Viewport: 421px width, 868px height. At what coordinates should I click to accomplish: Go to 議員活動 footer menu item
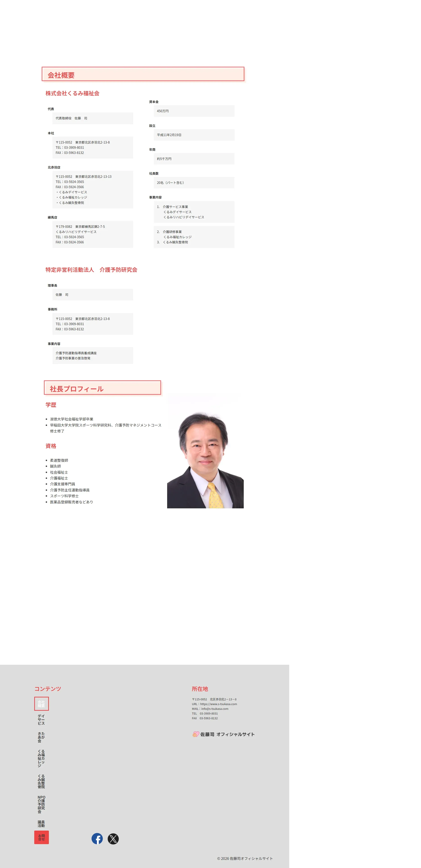point(41,824)
